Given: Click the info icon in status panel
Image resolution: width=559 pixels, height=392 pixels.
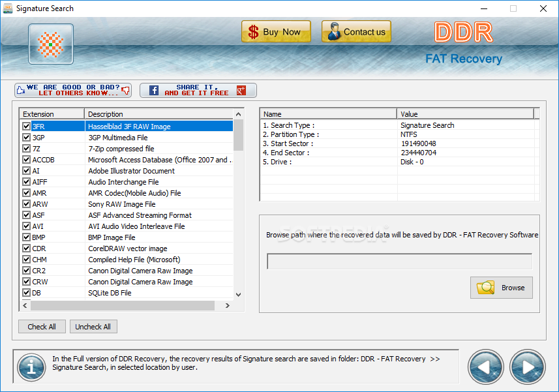Looking at the screenshot, I should pos(31,367).
